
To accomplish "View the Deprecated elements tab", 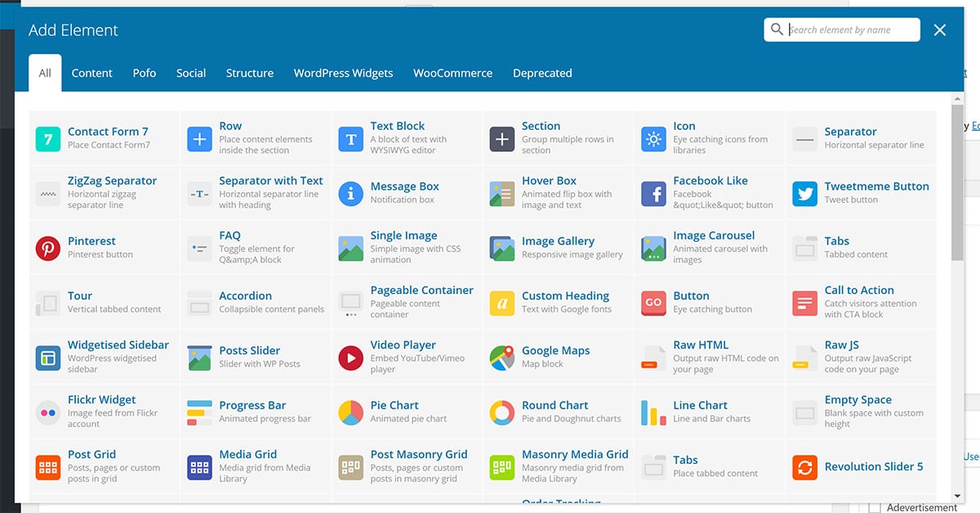I will pyautogui.click(x=542, y=73).
